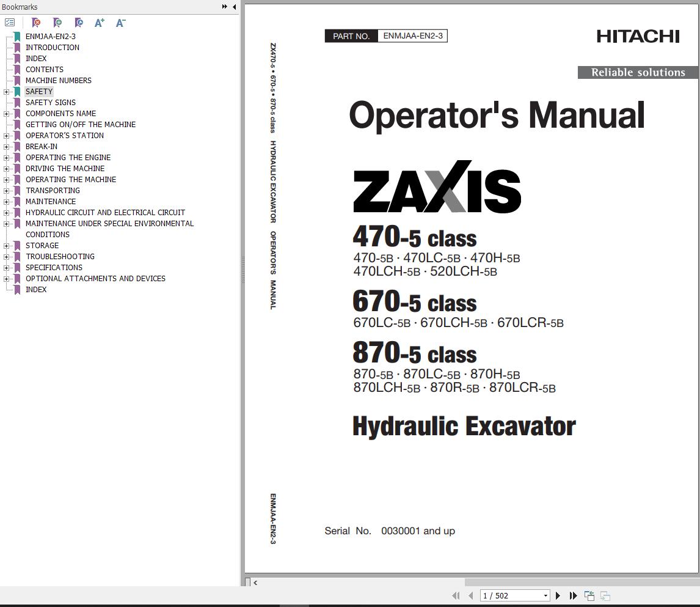Open the BREAK-IN bookmark

click(x=41, y=147)
